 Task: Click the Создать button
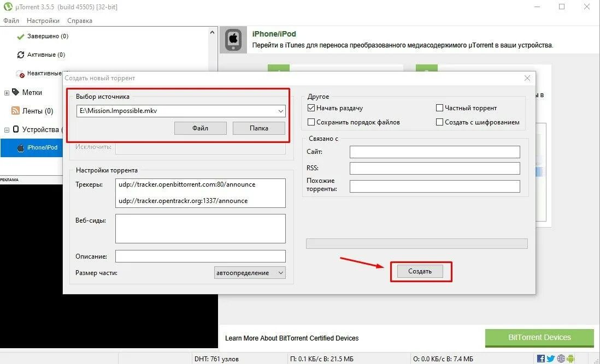pyautogui.click(x=420, y=271)
